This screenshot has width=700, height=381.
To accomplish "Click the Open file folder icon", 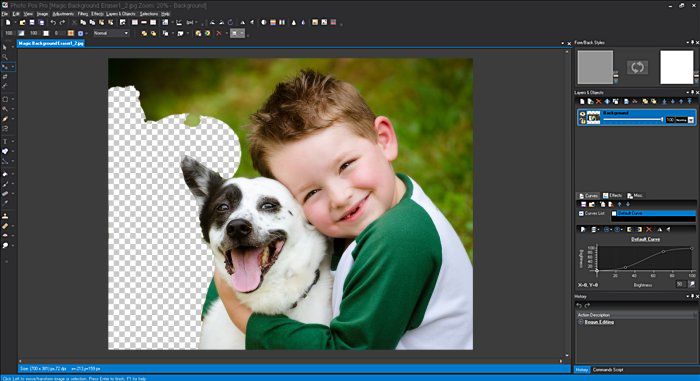I will point(22,22).
